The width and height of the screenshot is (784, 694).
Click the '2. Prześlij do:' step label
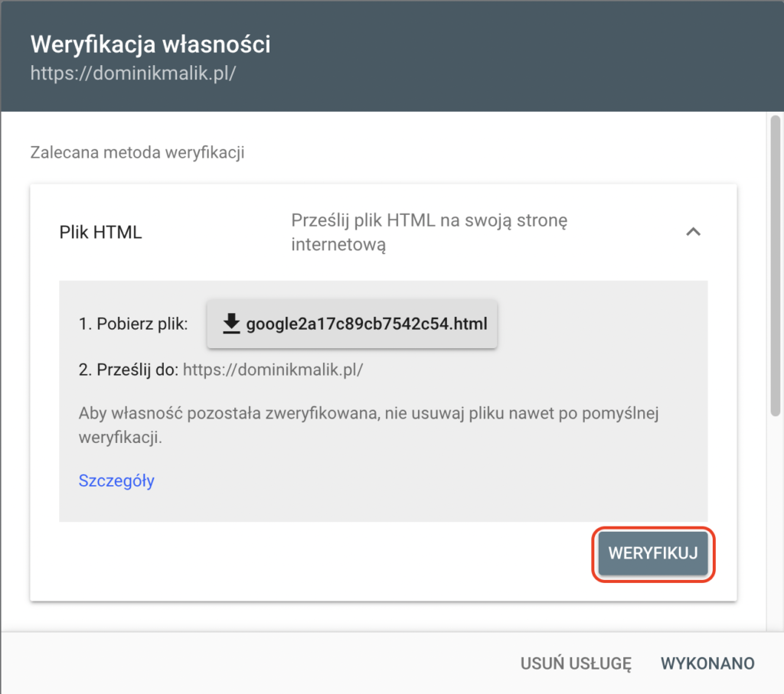[128, 370]
